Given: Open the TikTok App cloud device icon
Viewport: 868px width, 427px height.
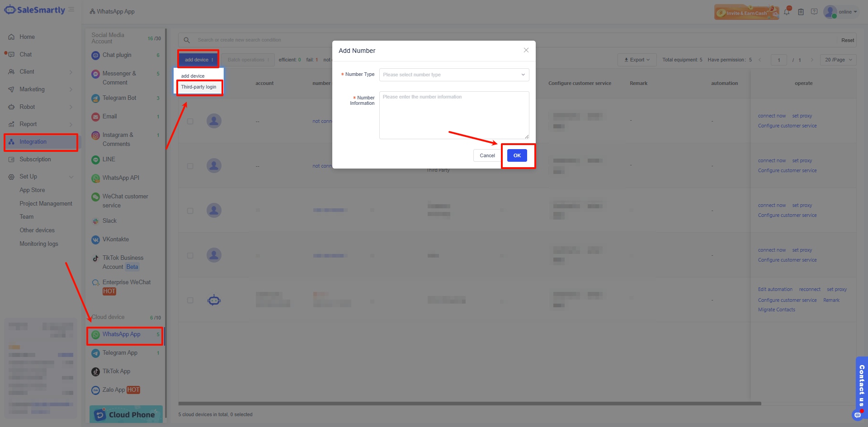Looking at the screenshot, I should point(95,371).
